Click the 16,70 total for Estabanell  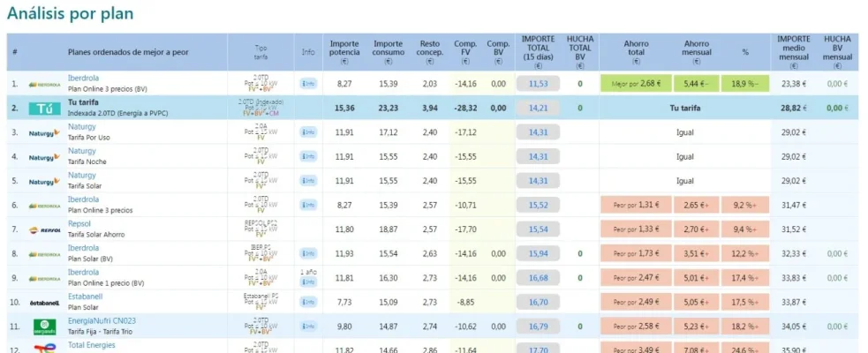click(538, 303)
